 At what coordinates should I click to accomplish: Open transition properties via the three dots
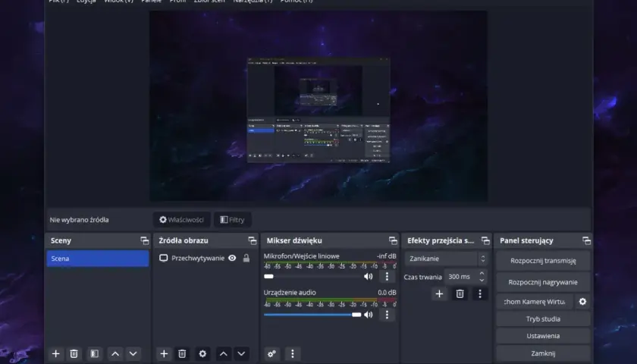[480, 293]
